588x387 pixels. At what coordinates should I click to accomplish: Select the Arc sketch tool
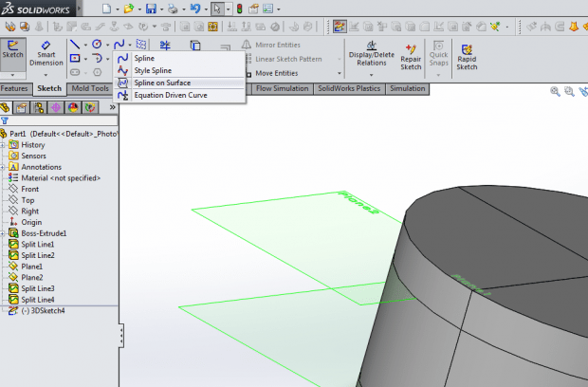click(97, 58)
